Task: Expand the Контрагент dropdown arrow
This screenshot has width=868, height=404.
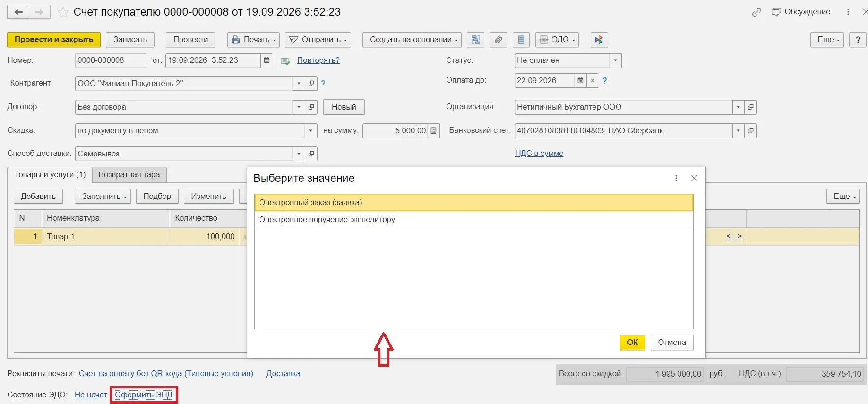Action: [x=299, y=84]
